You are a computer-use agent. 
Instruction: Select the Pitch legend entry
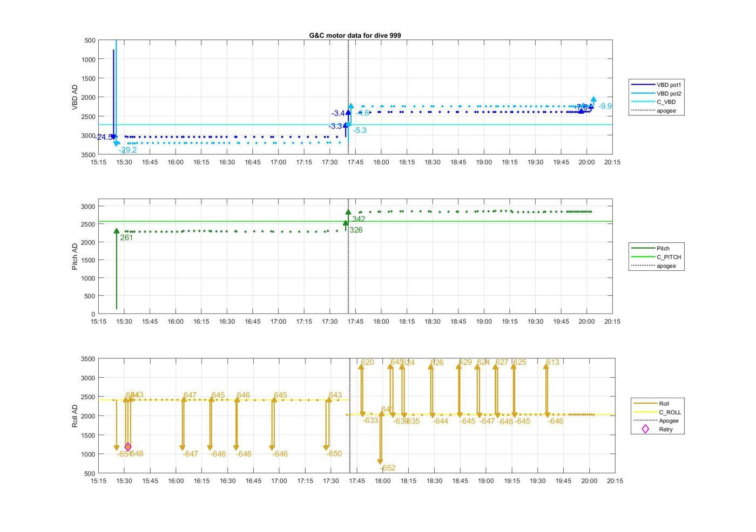651,248
